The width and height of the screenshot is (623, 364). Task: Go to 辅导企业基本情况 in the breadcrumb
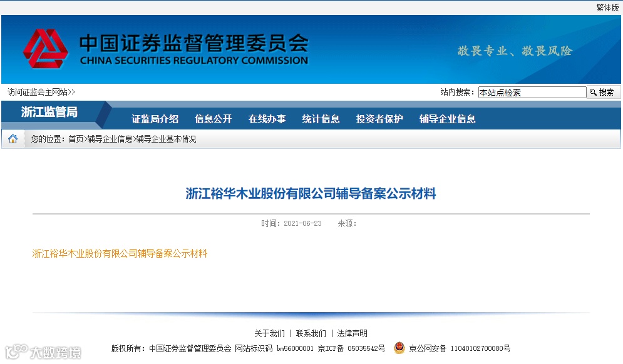[166, 139]
